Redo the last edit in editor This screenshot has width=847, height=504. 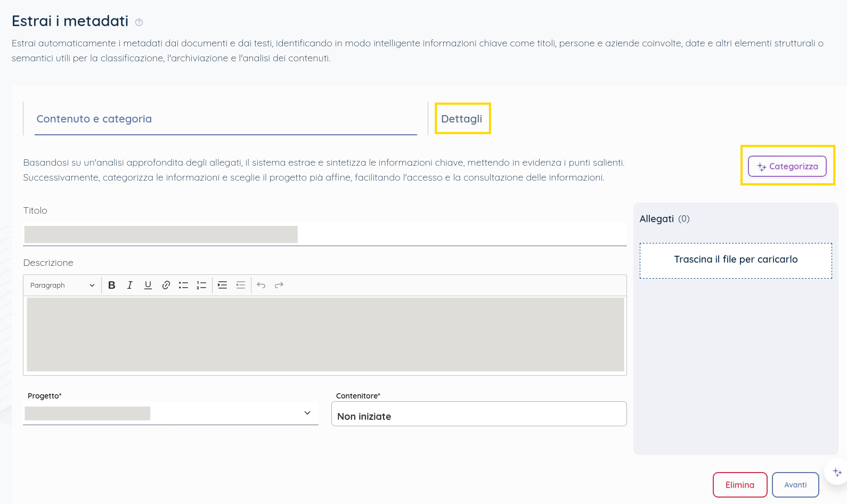279,285
